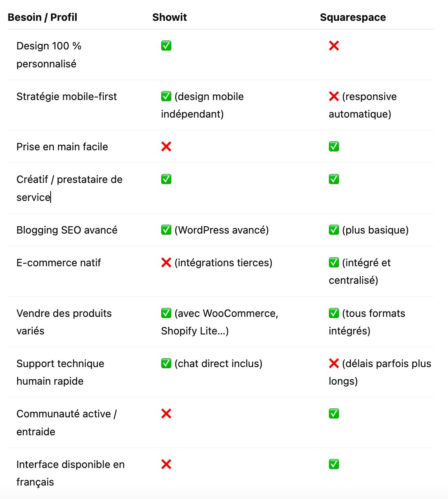Click the Besoin / Profil column header
Image resolution: width=448 pixels, height=499 pixels.
click(42, 17)
